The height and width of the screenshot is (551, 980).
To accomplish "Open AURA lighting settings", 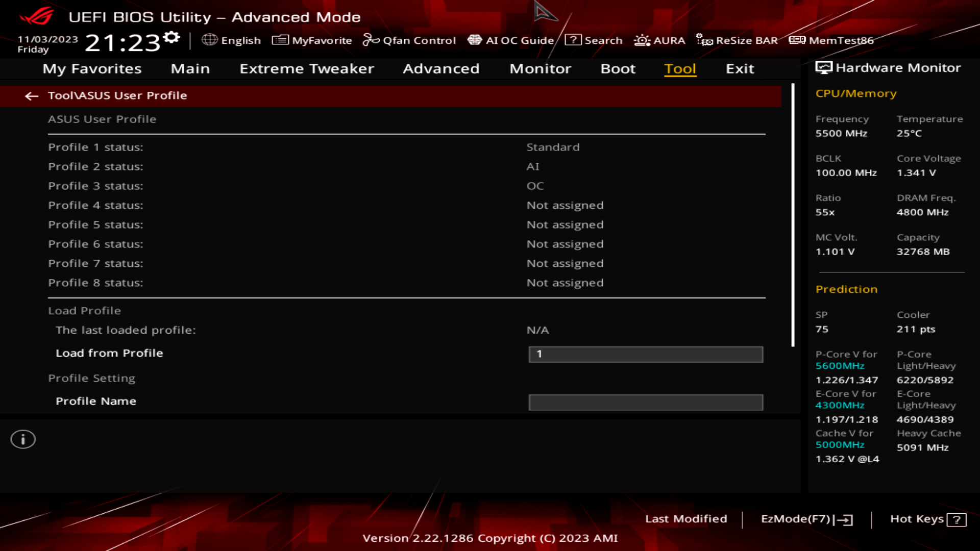I will 659,40.
